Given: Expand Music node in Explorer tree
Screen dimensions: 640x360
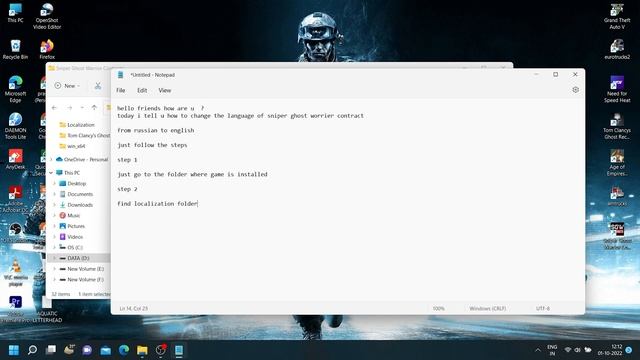Looking at the screenshot, I should (55, 216).
